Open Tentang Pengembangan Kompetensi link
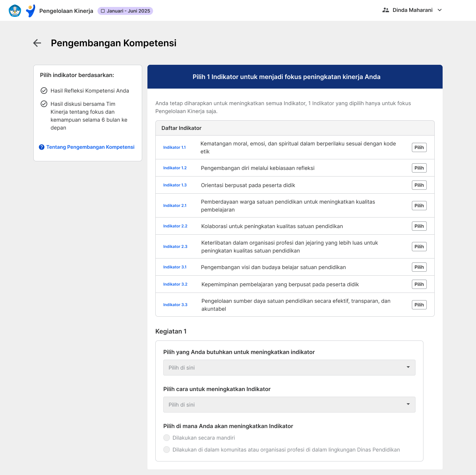The width and height of the screenshot is (476, 475). 90,147
